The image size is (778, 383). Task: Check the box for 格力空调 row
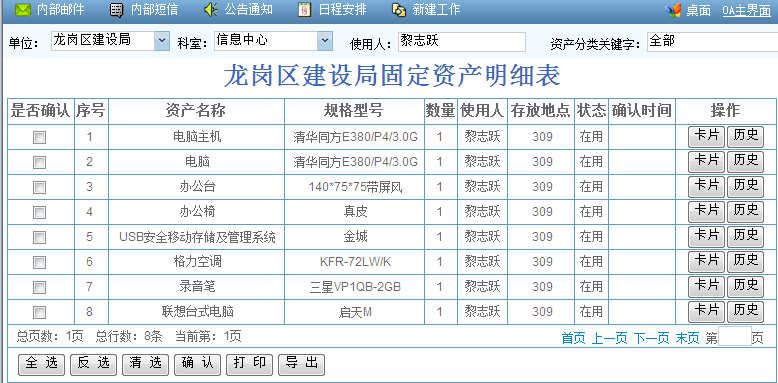pos(39,262)
